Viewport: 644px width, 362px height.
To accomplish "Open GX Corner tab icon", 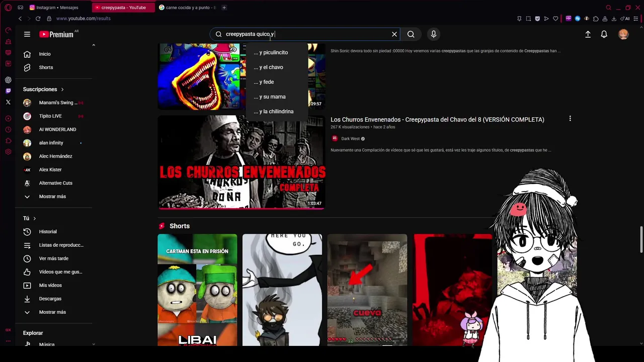I will pos(20,8).
